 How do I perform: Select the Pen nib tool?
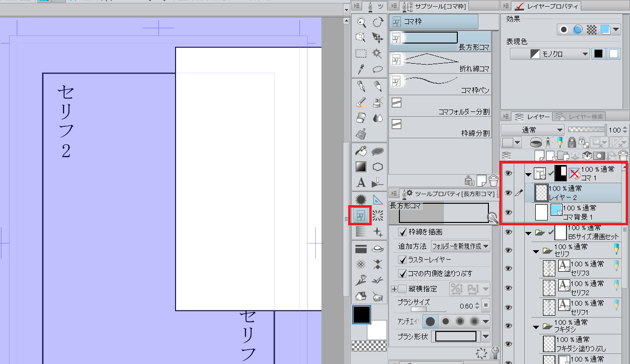click(x=361, y=86)
